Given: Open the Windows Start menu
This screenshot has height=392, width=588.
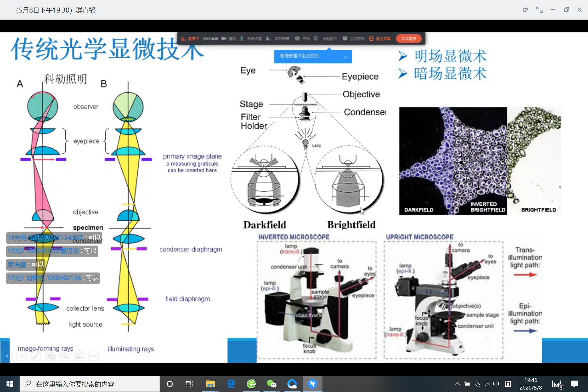Looking at the screenshot, I should (10, 384).
